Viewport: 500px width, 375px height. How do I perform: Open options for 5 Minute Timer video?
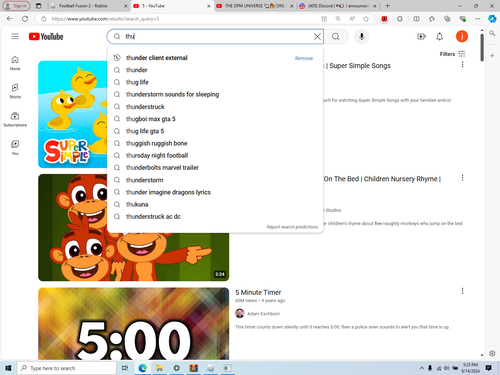coord(462,291)
